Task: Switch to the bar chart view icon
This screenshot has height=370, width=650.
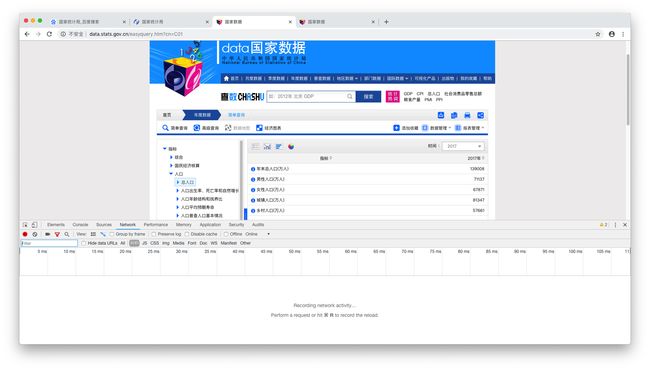Action: [x=279, y=147]
